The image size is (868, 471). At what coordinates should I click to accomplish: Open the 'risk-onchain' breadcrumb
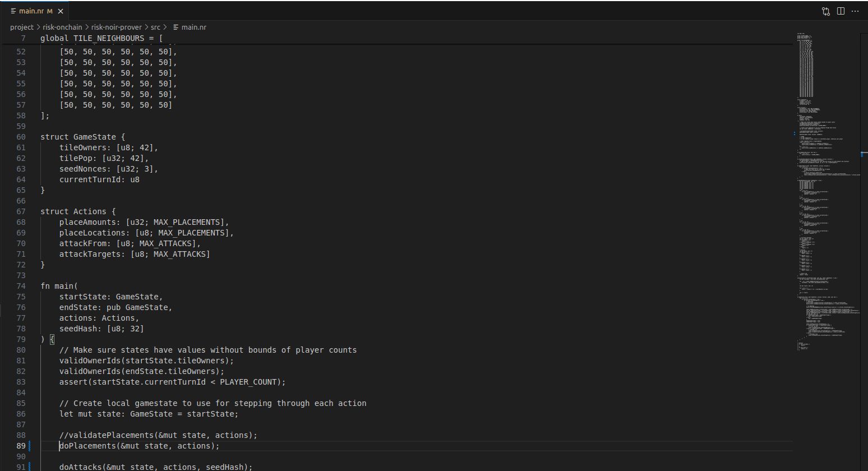62,27
